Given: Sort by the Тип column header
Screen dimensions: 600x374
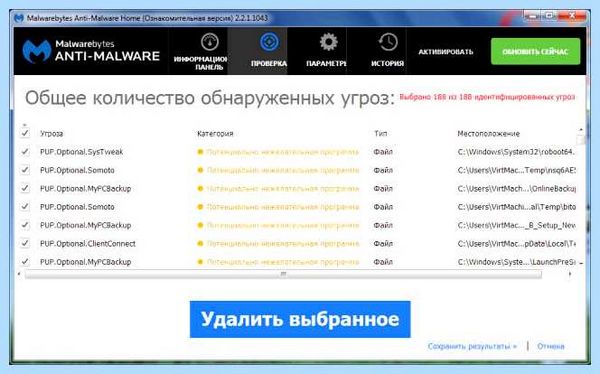Looking at the screenshot, I should pos(380,134).
